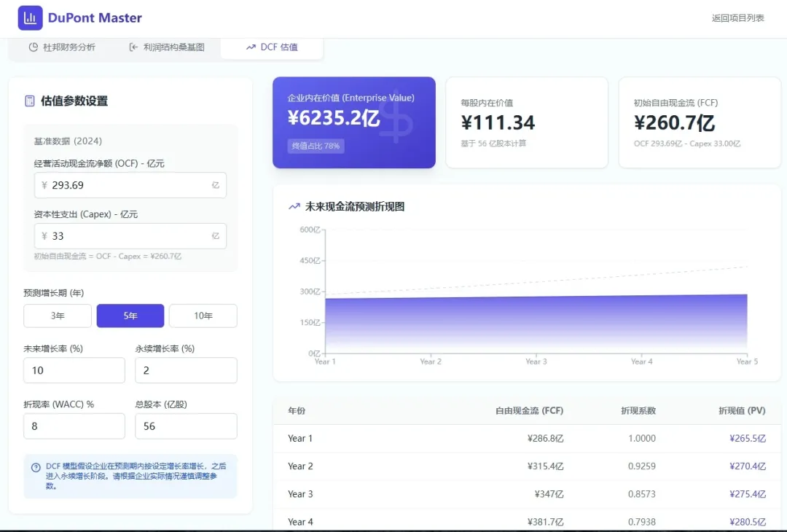Click the pie chart icon on 杜邦财务分析 tab
Screen dimensions: 787x532
(33, 47)
